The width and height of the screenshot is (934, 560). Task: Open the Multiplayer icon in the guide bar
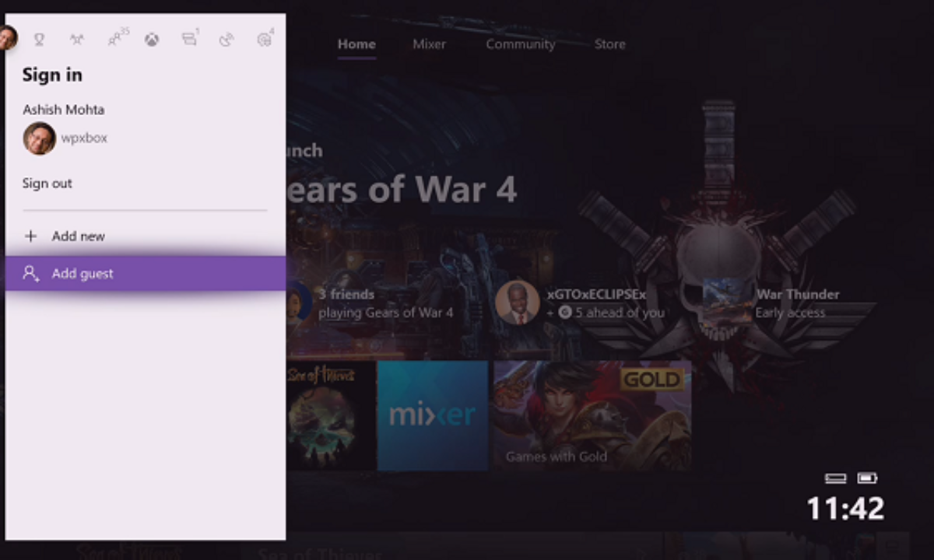pyautogui.click(x=77, y=39)
